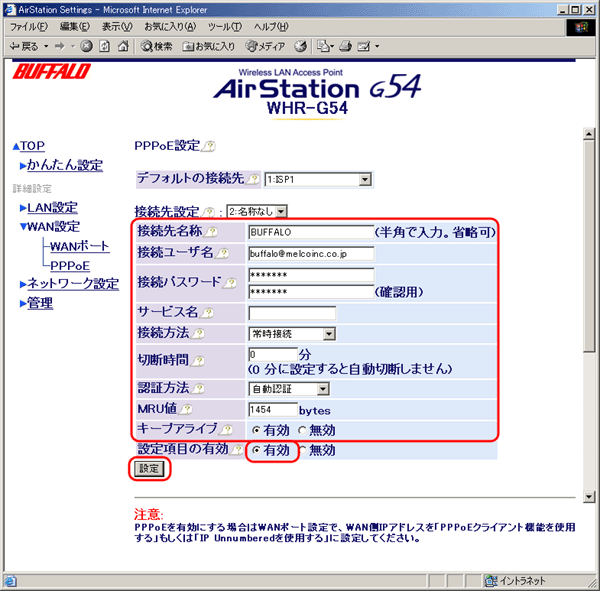This screenshot has width=600, height=591.
Task: Go back with the 戻る toolbar button
Action: pyautogui.click(x=24, y=46)
